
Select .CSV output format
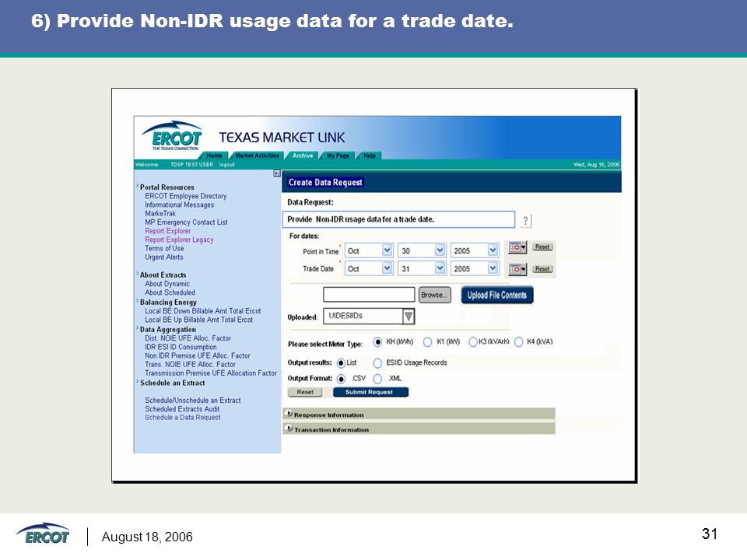click(341, 379)
